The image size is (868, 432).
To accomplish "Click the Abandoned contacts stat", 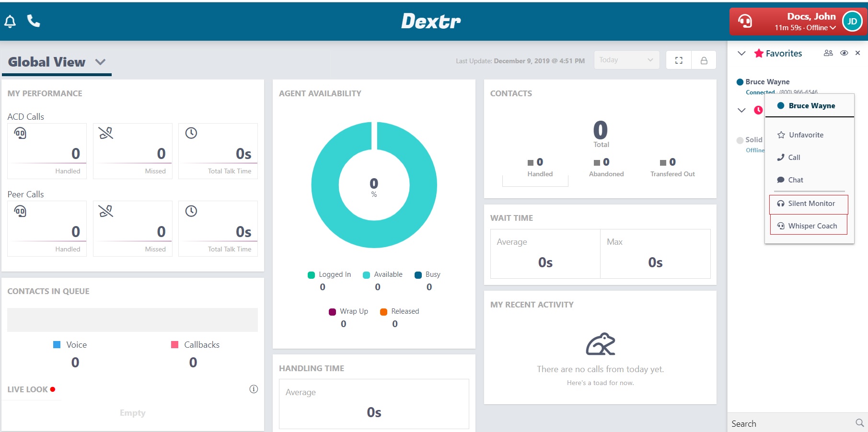I will tap(606, 168).
